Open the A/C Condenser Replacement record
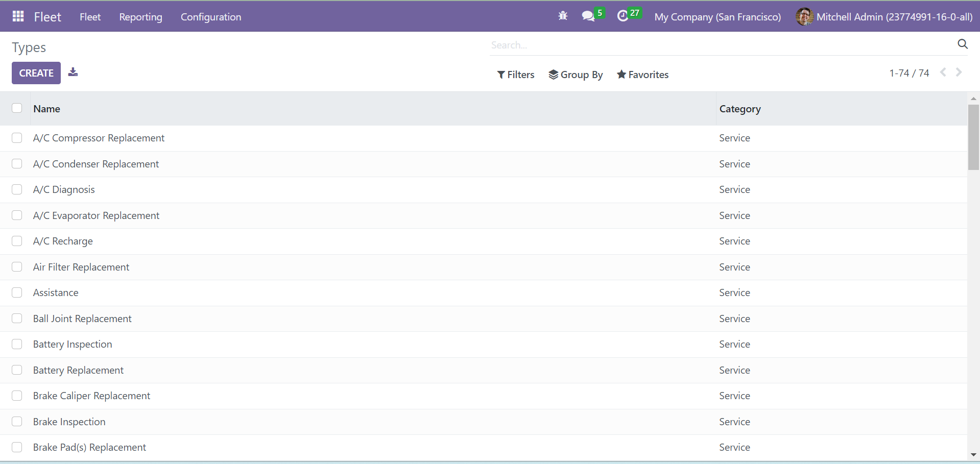Screen dimensions: 980x464 coord(96,164)
